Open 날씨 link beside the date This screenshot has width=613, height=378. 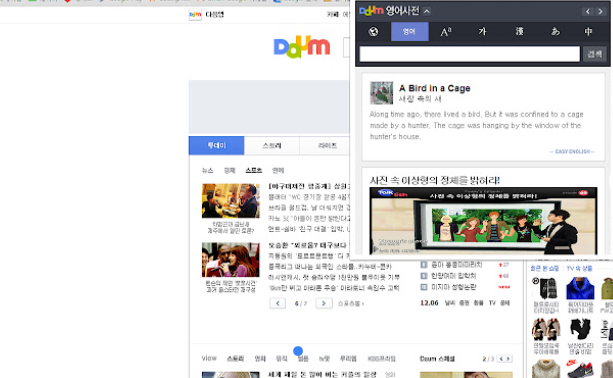450,303
